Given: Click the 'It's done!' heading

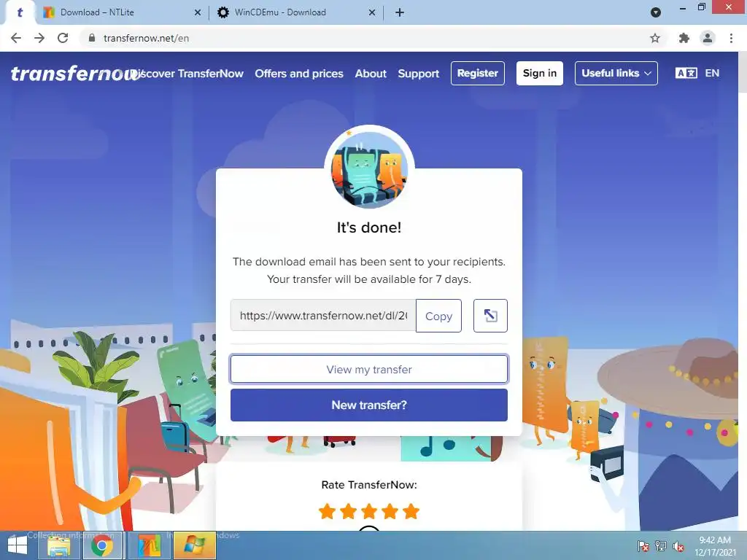Looking at the screenshot, I should point(369,227).
